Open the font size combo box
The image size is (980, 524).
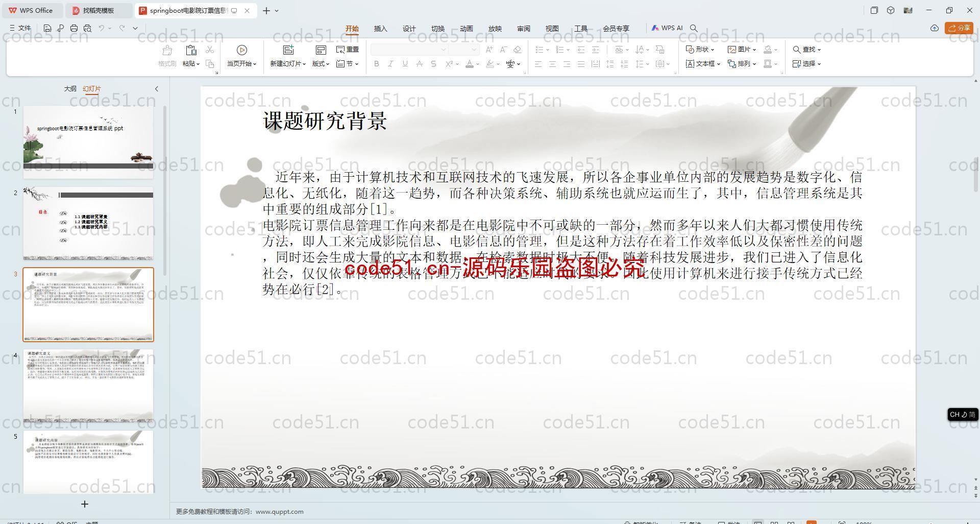[x=464, y=50]
